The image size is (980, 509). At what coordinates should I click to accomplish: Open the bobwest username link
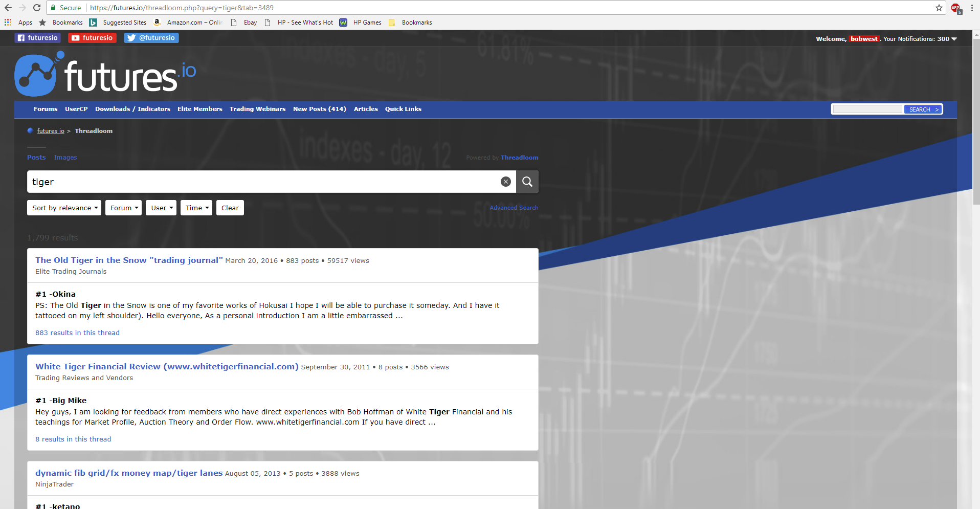(864, 39)
